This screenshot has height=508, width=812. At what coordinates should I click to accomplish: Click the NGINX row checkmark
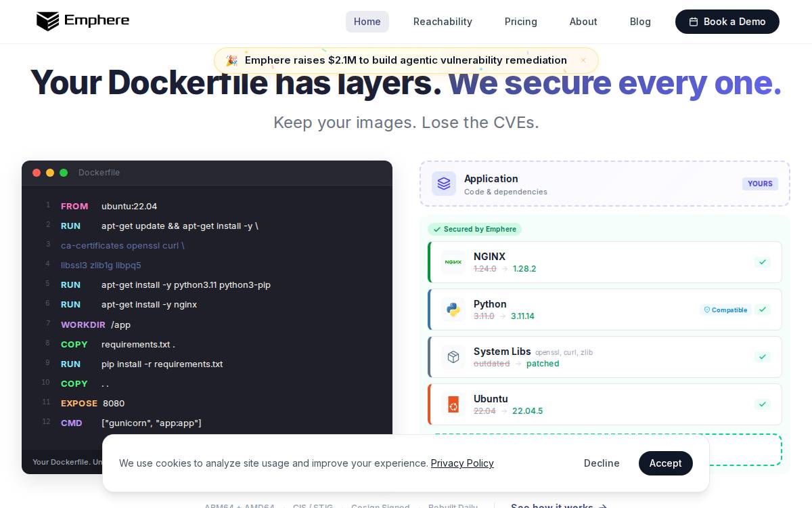(763, 262)
